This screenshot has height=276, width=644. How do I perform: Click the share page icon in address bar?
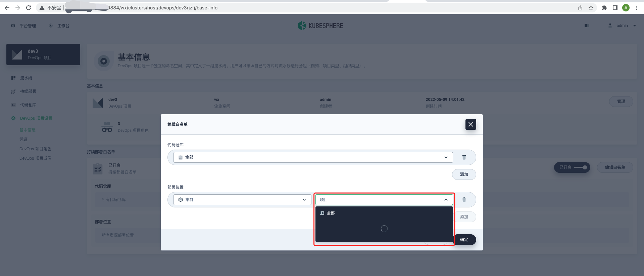[580, 8]
